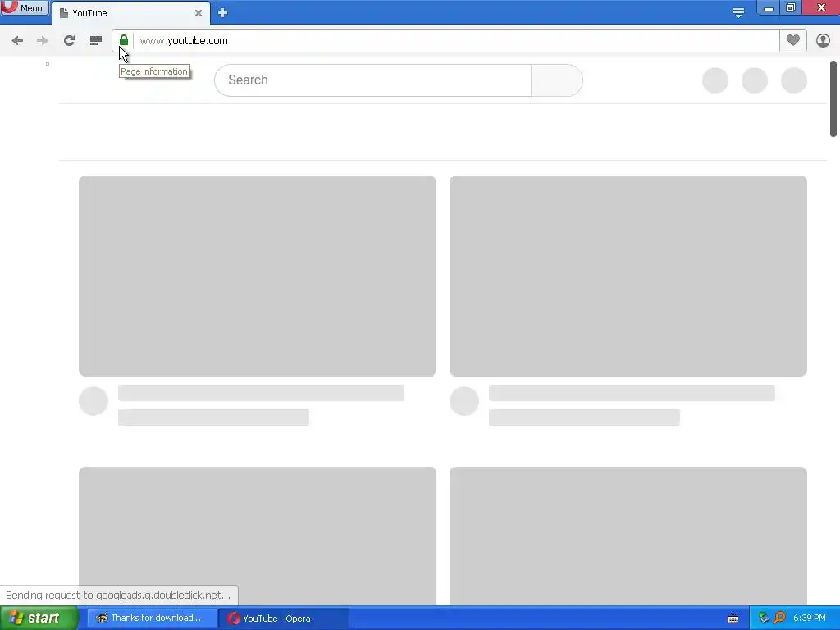840x630 pixels.
Task: Click the YouTube search submit button
Action: (x=557, y=80)
